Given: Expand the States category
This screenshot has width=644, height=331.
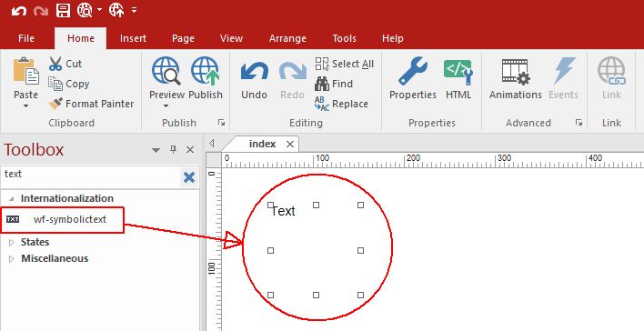Looking at the screenshot, I should [12, 242].
